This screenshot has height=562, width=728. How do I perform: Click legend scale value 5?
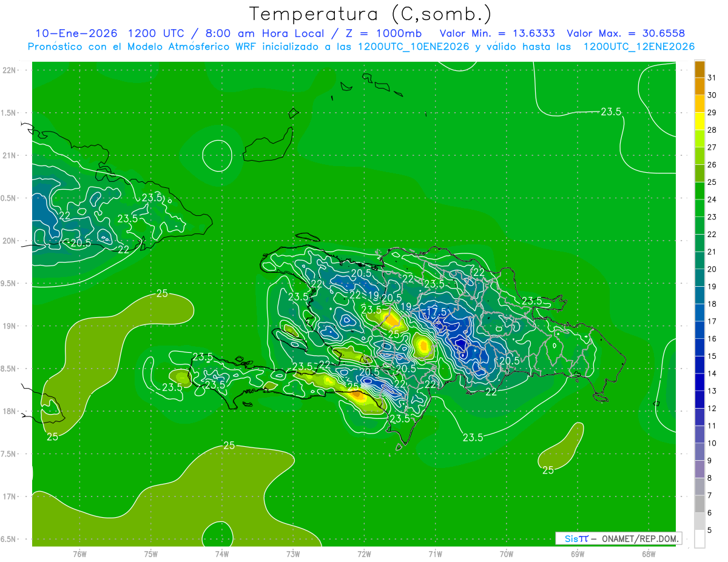[710, 530]
